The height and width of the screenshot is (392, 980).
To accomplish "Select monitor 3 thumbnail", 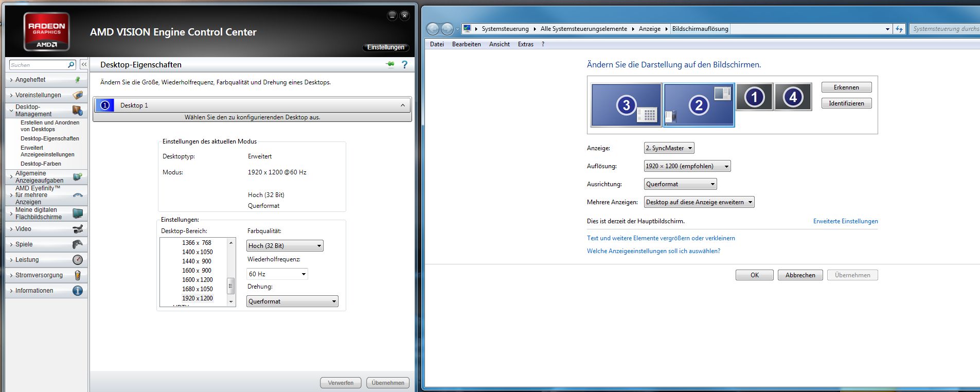I will (x=626, y=105).
